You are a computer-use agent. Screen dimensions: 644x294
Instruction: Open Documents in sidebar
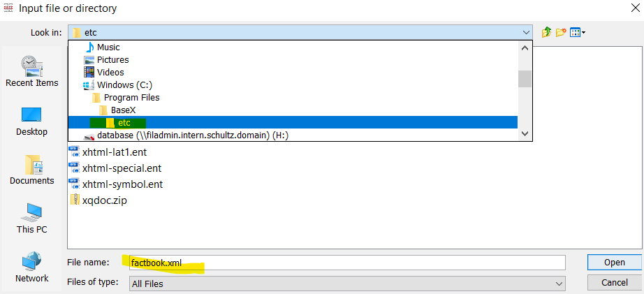[32, 170]
